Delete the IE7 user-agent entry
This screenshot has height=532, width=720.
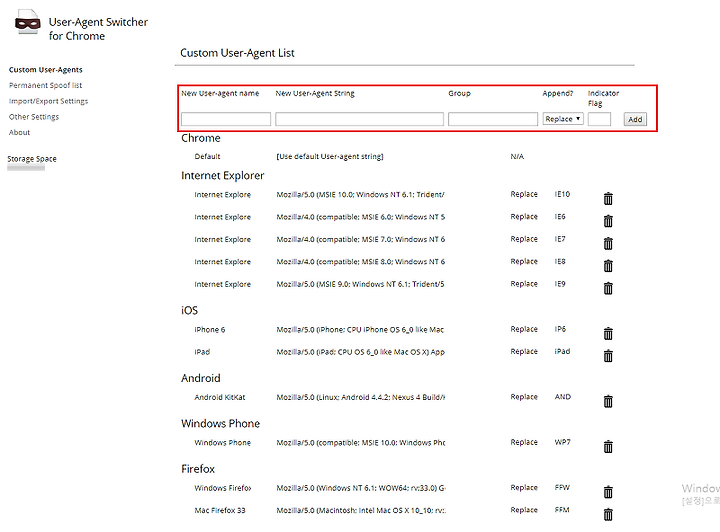coord(608,243)
